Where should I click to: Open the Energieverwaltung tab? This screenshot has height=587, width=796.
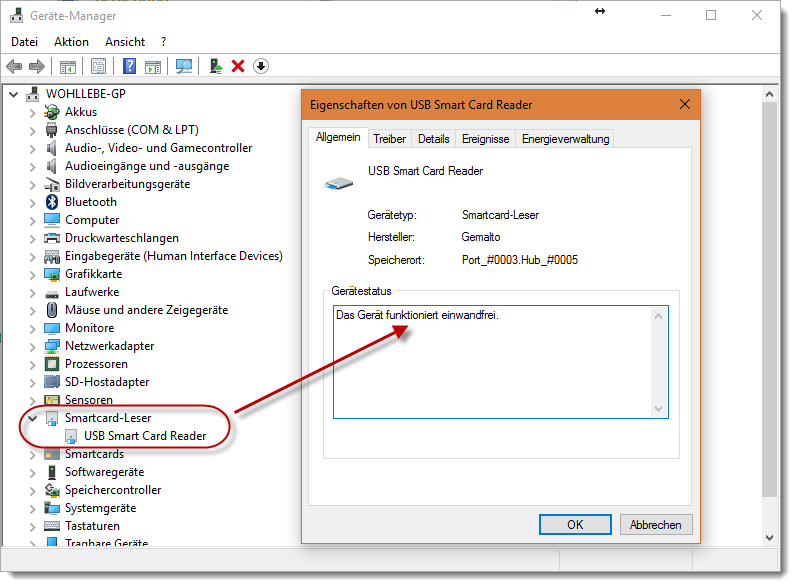[x=564, y=139]
